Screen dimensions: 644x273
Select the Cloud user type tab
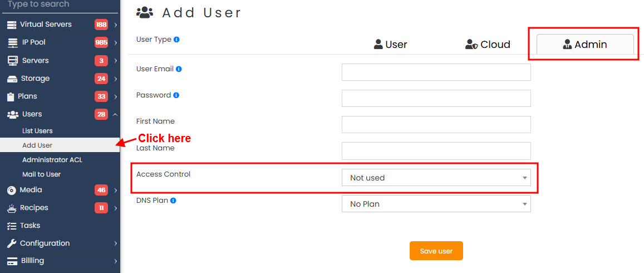click(488, 45)
